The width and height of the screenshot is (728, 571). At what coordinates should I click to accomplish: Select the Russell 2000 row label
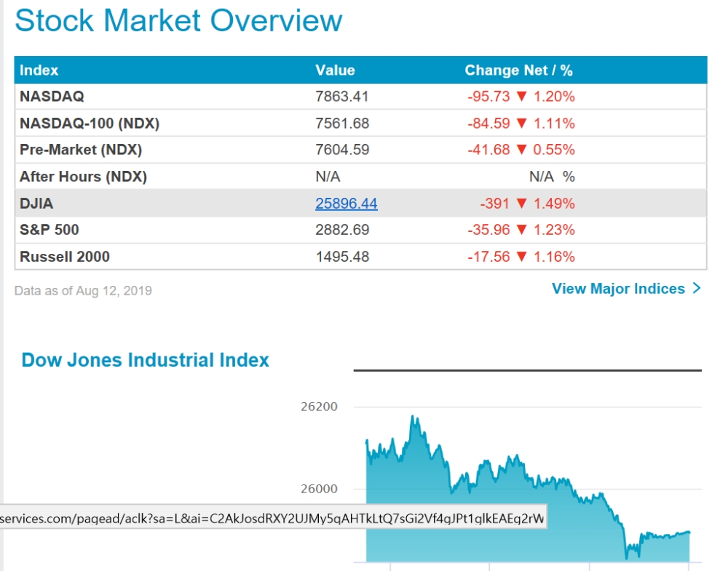tap(65, 257)
